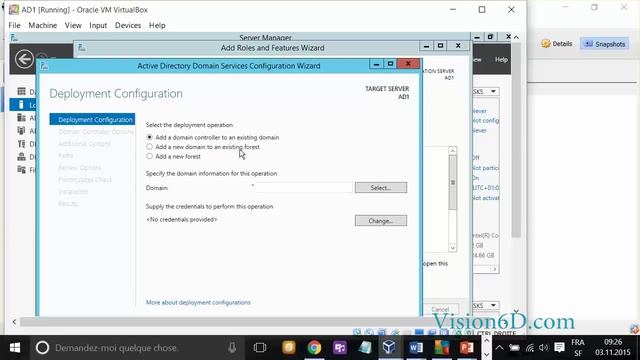
Task: Open the VirtualBox Devices menu
Action: click(128, 25)
